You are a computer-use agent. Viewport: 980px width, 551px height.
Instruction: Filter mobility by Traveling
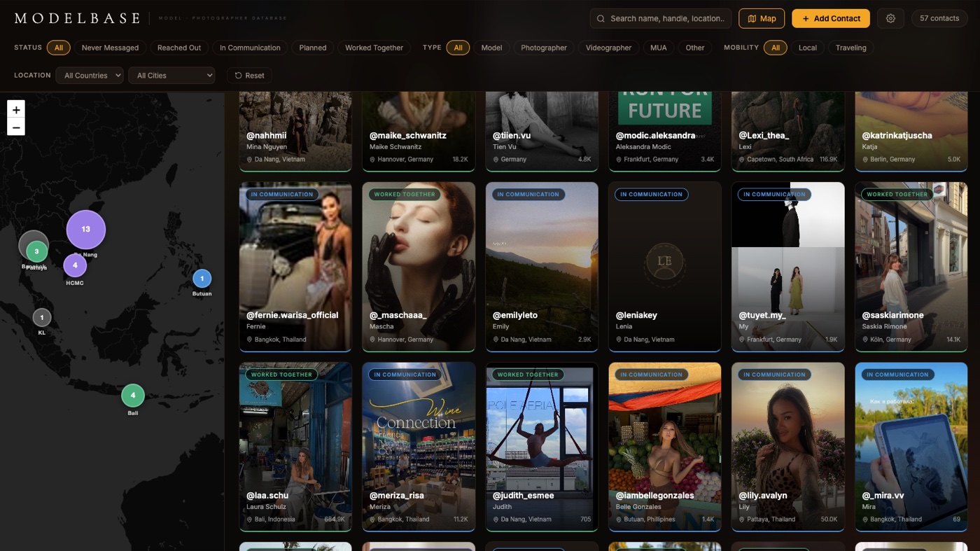[x=851, y=48]
